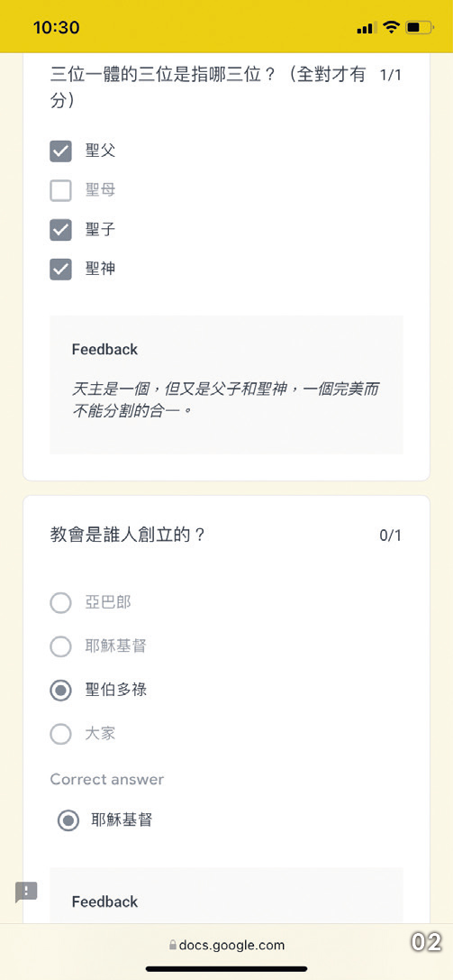Check the 聖母 checkbox
453x980 pixels.
point(60,190)
